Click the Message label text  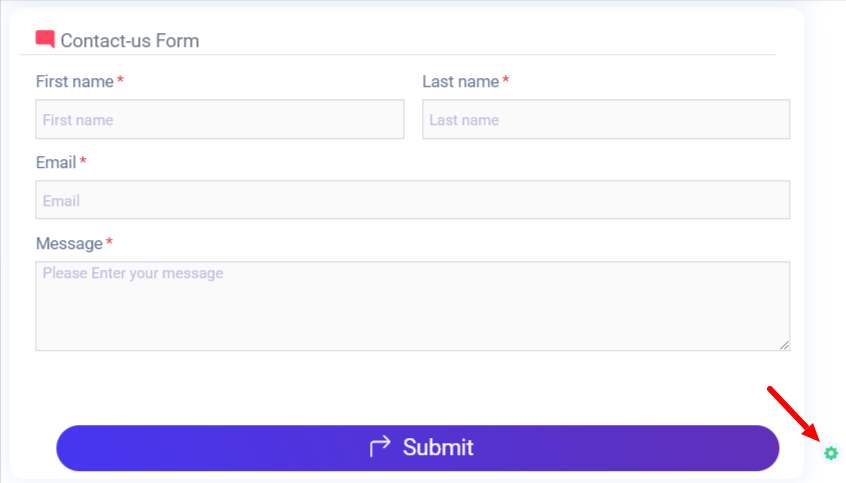pyautogui.click(x=69, y=243)
